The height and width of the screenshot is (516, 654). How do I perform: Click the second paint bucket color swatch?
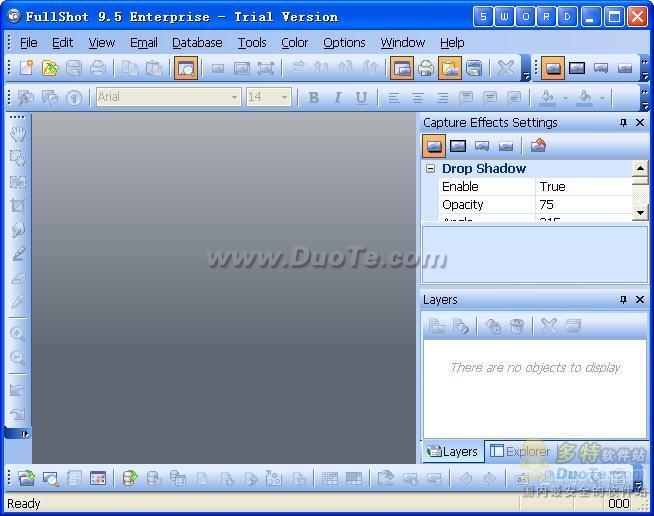click(x=585, y=98)
